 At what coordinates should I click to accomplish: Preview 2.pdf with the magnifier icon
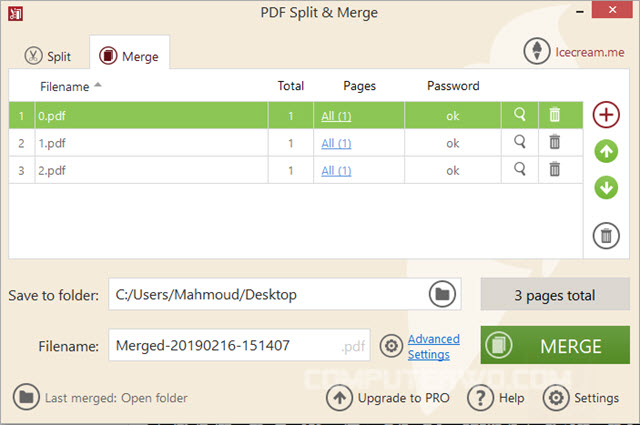(520, 169)
